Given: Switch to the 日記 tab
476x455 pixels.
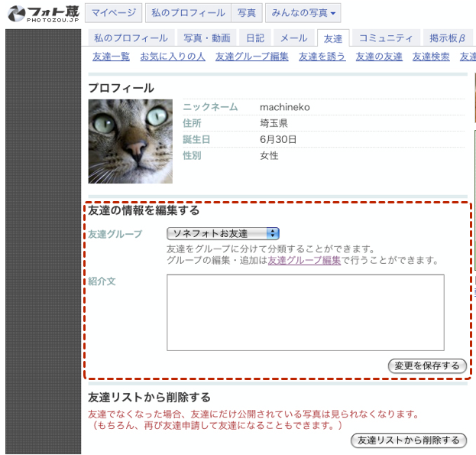Looking at the screenshot, I should pyautogui.click(x=255, y=38).
